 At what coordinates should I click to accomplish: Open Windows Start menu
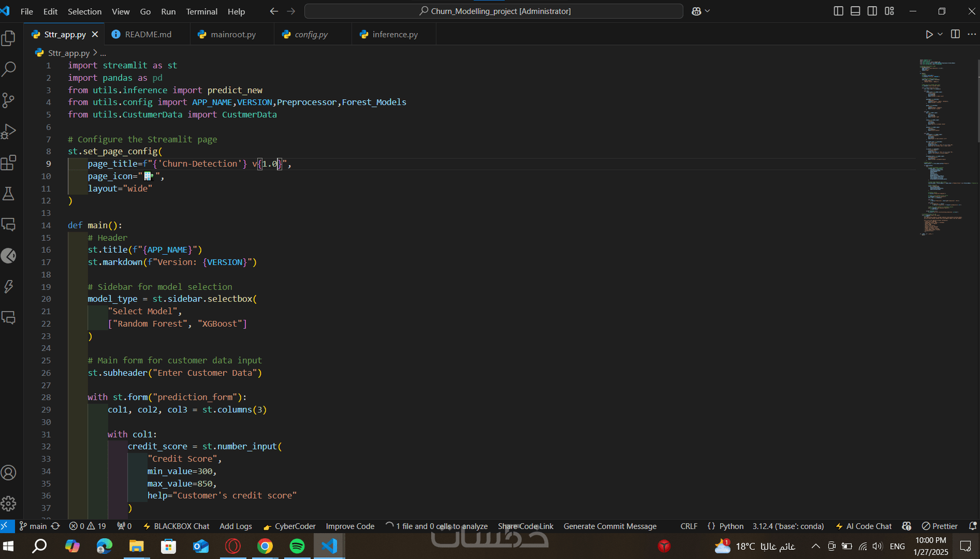point(8,546)
